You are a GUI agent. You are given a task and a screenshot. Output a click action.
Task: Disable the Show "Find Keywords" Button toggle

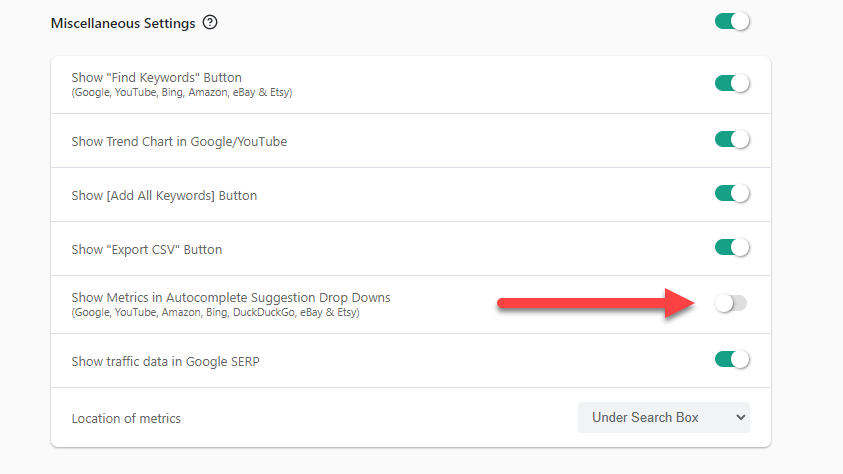point(732,84)
